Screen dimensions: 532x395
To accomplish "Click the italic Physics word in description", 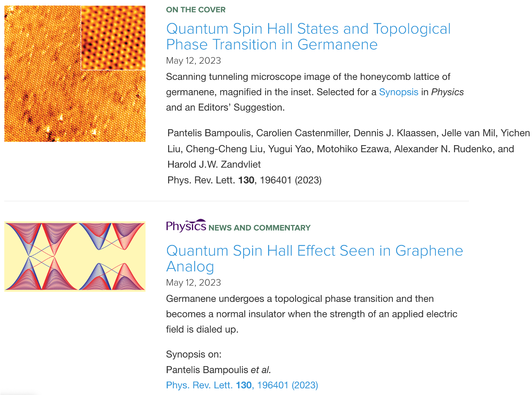I will coord(447,92).
